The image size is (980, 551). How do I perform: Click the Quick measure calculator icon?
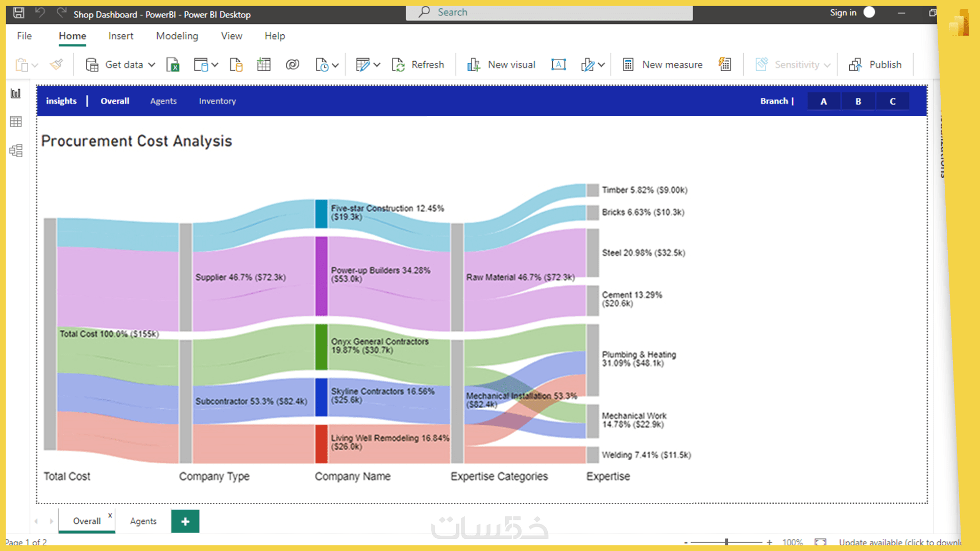[x=725, y=64]
